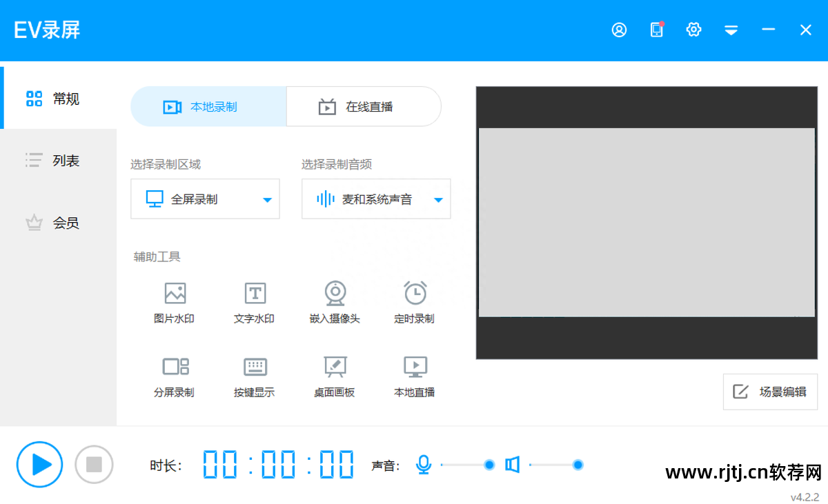Mute the microphone icon next to 声音
The height and width of the screenshot is (504, 828).
click(x=424, y=465)
